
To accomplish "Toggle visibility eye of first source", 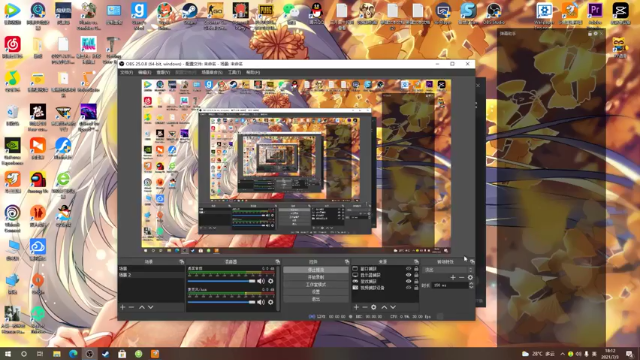I will (408, 269).
